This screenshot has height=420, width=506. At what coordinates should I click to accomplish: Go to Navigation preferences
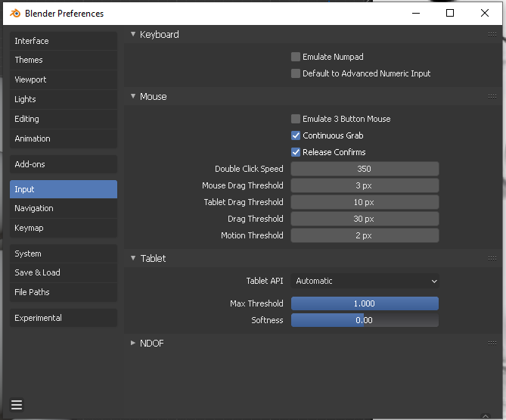(x=64, y=208)
